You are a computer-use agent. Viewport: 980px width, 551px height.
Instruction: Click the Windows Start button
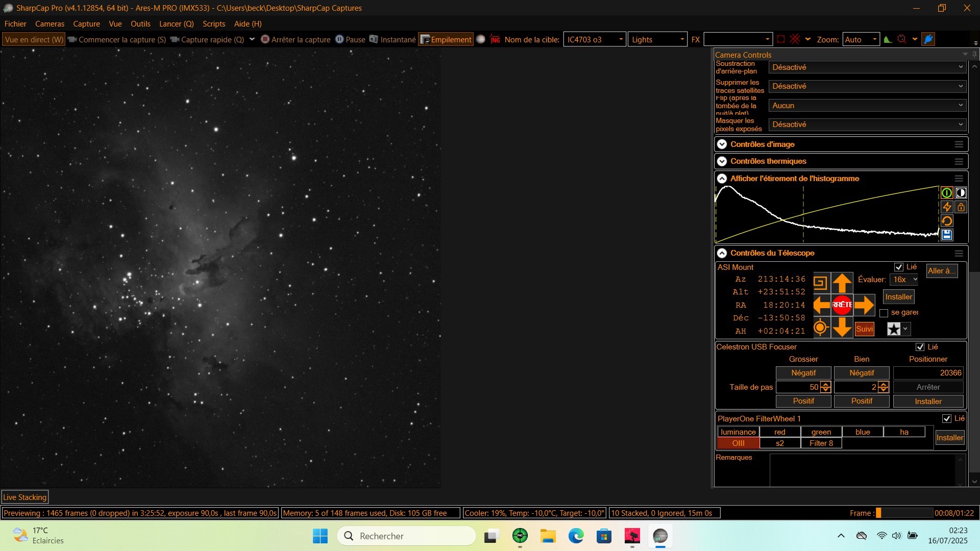coord(321,536)
